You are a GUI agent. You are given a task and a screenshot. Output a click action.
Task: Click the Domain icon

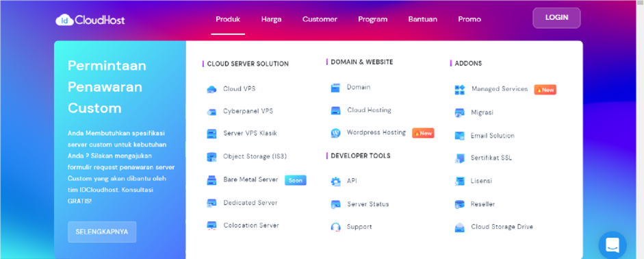pos(335,88)
